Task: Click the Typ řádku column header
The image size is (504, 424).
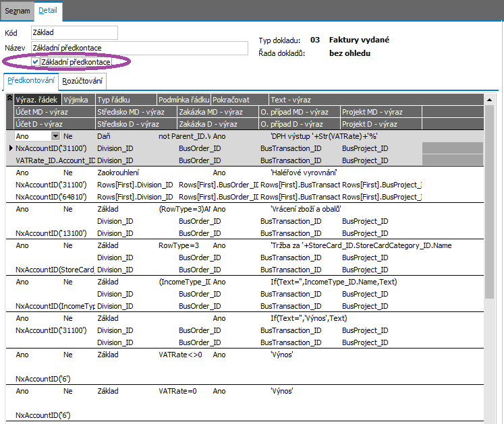Action: coord(125,100)
